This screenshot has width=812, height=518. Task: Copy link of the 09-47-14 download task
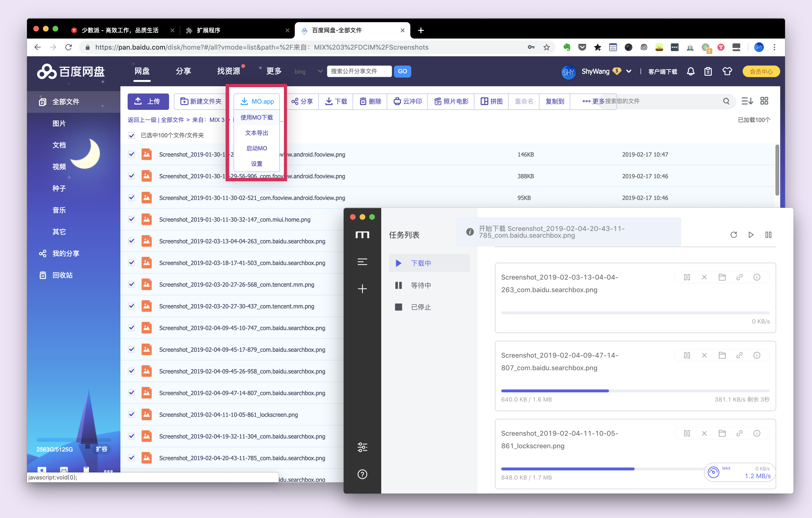tap(739, 355)
